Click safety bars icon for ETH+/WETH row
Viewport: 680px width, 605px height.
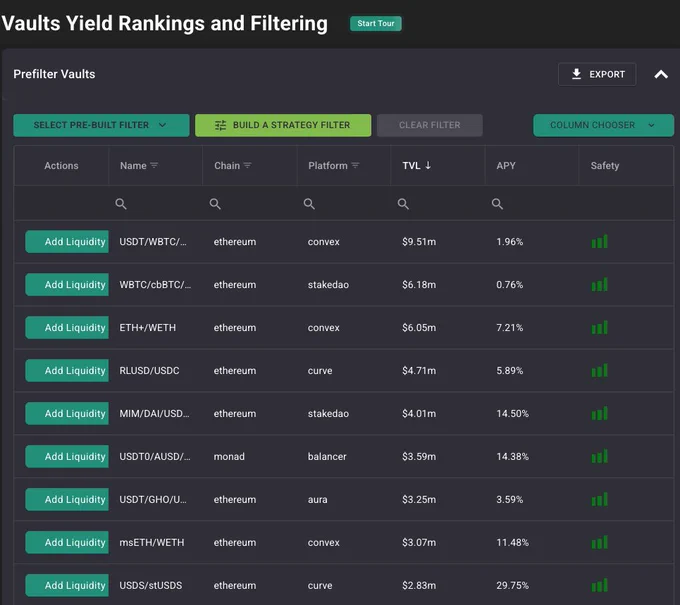[600, 327]
